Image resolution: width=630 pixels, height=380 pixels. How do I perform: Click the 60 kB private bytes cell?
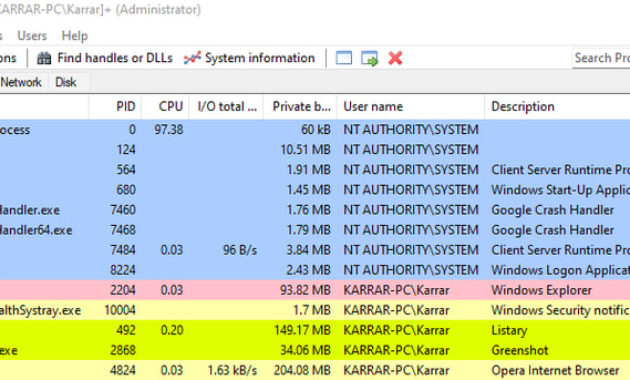pos(316,130)
